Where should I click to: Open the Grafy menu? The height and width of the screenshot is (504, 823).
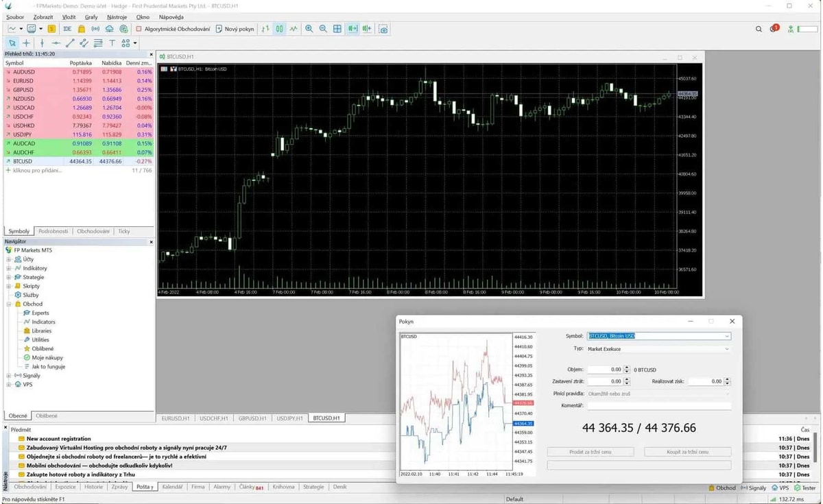[x=91, y=16]
